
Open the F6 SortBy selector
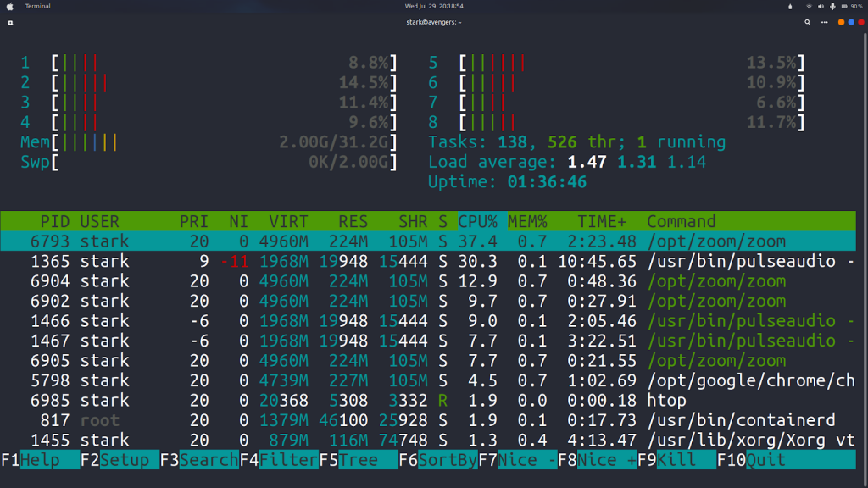(438, 460)
